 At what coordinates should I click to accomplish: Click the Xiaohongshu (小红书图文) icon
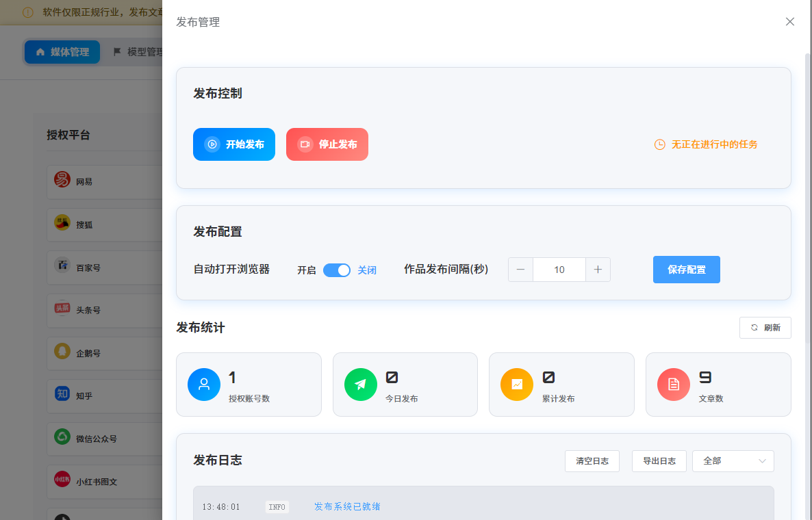(62, 480)
